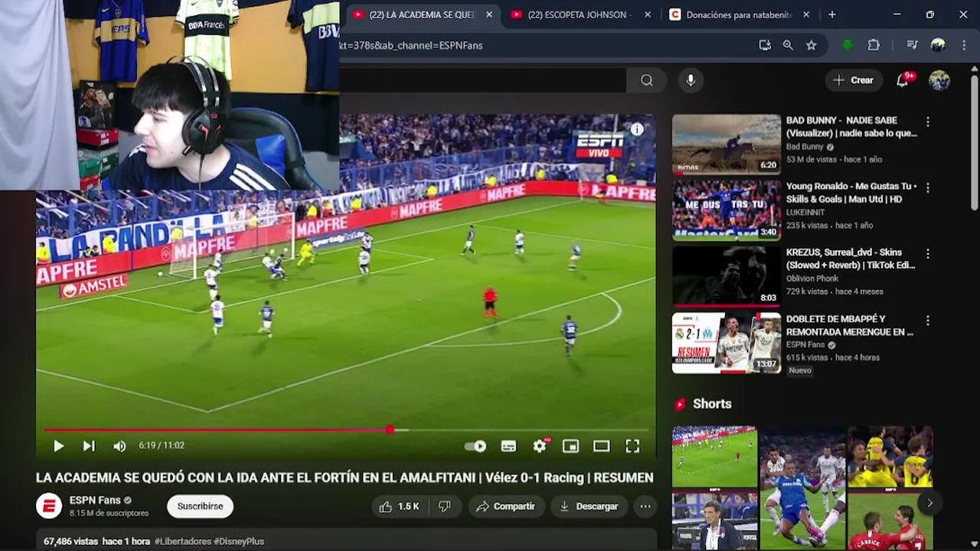Open browser zoom magnifier icon
980x551 pixels.
coord(788,45)
